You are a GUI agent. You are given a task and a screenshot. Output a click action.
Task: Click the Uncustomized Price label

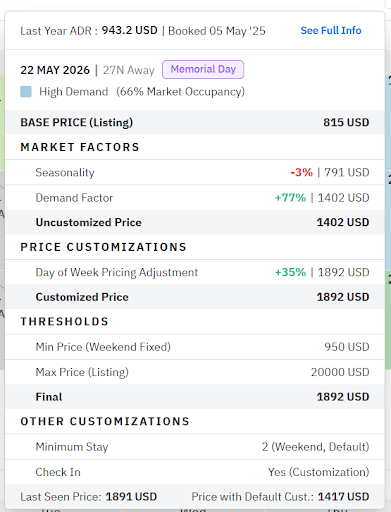click(x=89, y=222)
